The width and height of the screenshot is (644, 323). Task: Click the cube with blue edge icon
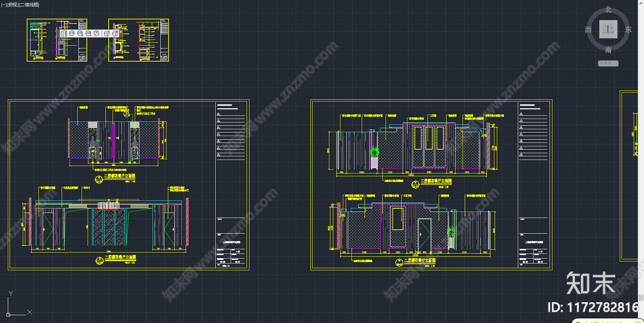point(107,33)
